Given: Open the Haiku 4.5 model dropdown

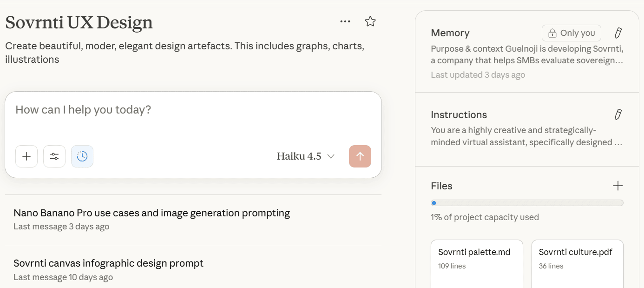Looking at the screenshot, I should point(305,156).
